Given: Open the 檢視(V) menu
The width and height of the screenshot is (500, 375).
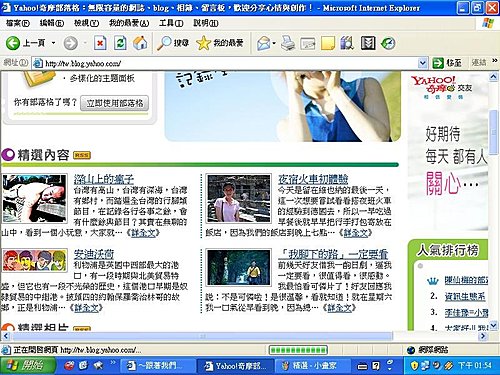Looking at the screenshot, I should tap(86, 23).
